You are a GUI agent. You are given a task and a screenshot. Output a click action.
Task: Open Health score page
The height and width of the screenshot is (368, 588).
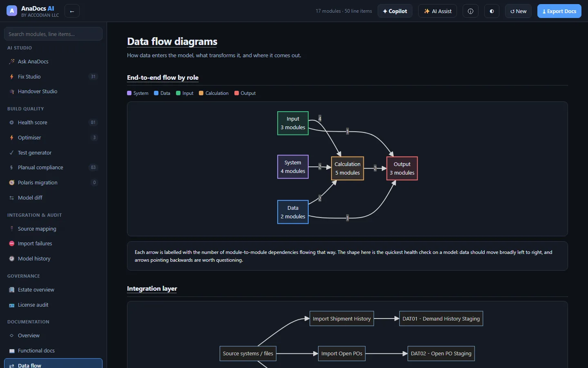click(x=53, y=123)
